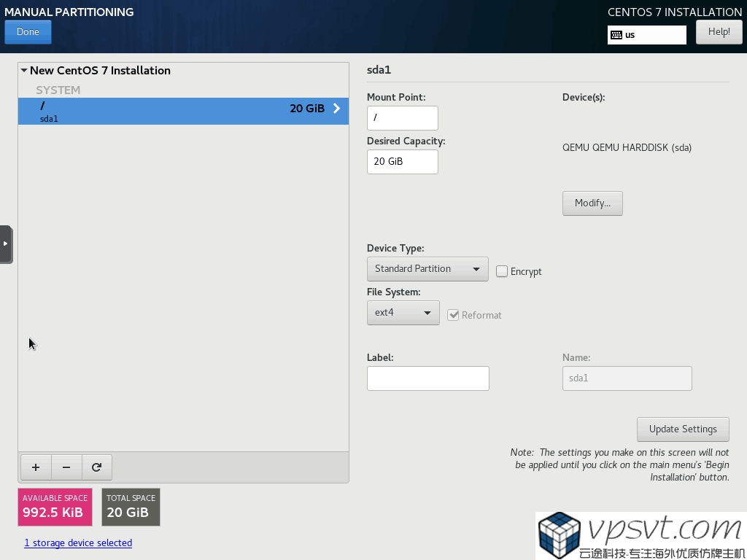Click the Label input field

[427, 378]
